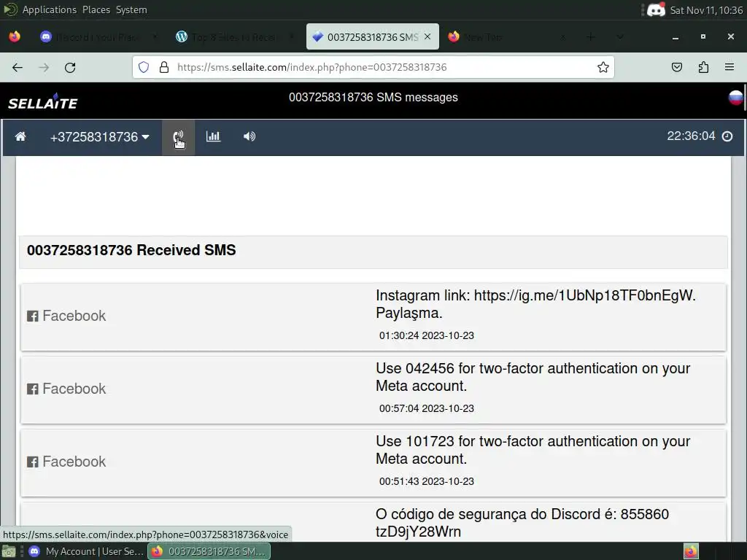Expand the list all tabs chevron
Viewport: 747px width, 560px height.
click(620, 36)
